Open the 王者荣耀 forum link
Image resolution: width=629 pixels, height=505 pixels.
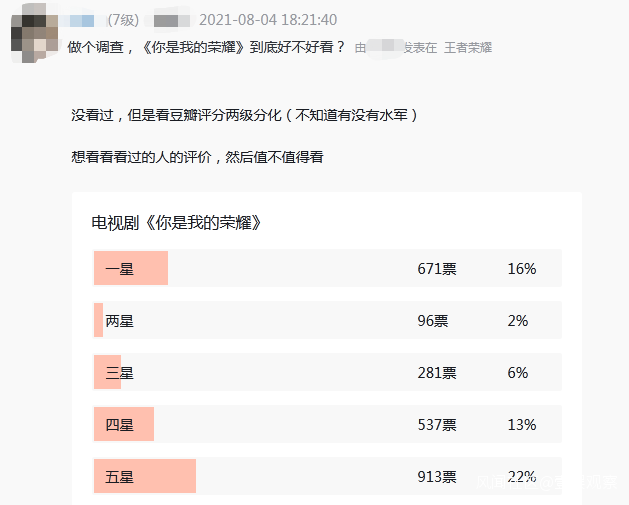pyautogui.click(x=467, y=48)
